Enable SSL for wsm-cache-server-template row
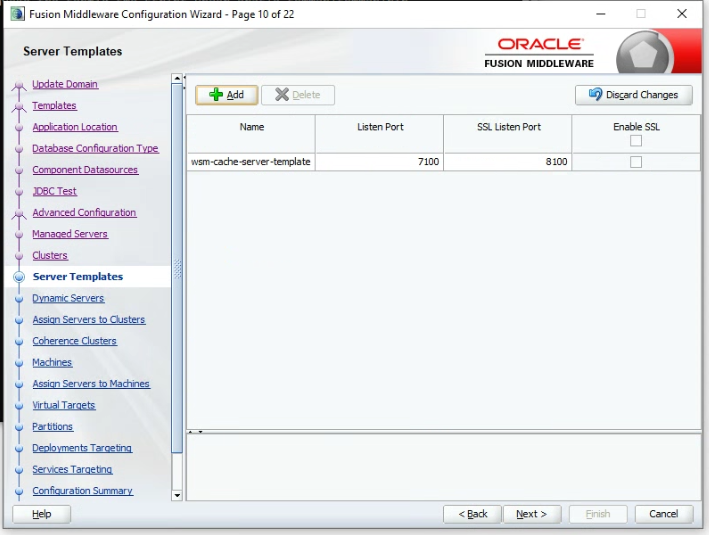Image resolution: width=709 pixels, height=535 pixels. tap(636, 162)
